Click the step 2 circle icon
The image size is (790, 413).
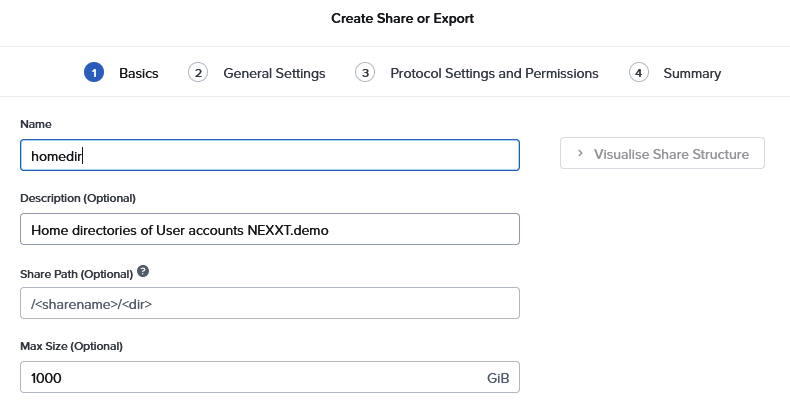coord(198,73)
